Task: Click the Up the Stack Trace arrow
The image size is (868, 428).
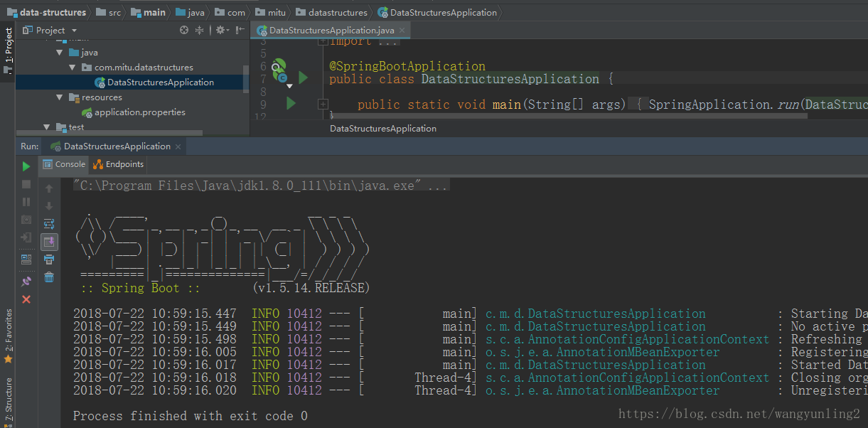Action: 49,188
